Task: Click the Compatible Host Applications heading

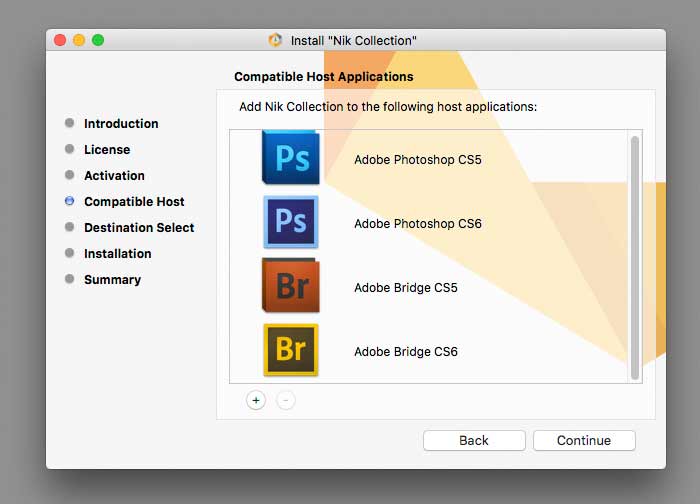Action: pos(324,77)
